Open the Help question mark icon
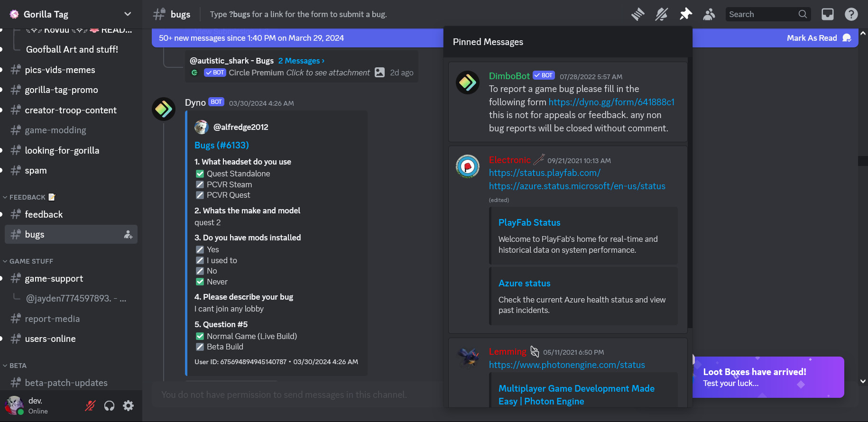This screenshot has height=422, width=868. pos(851,14)
